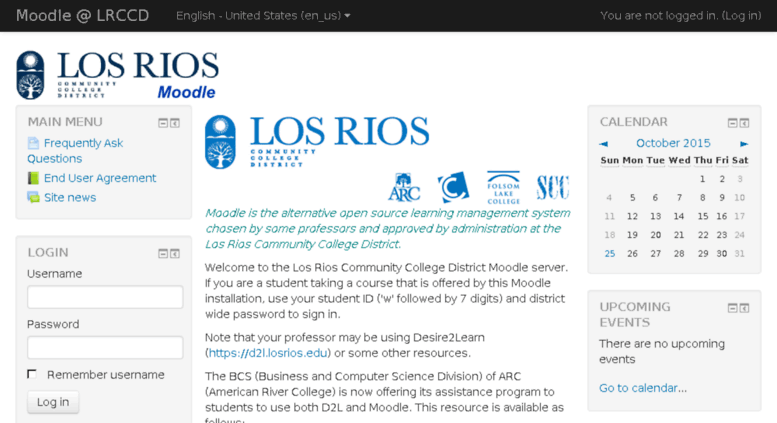Dock the Upcoming Events block
This screenshot has width=777, height=423.
744,308
